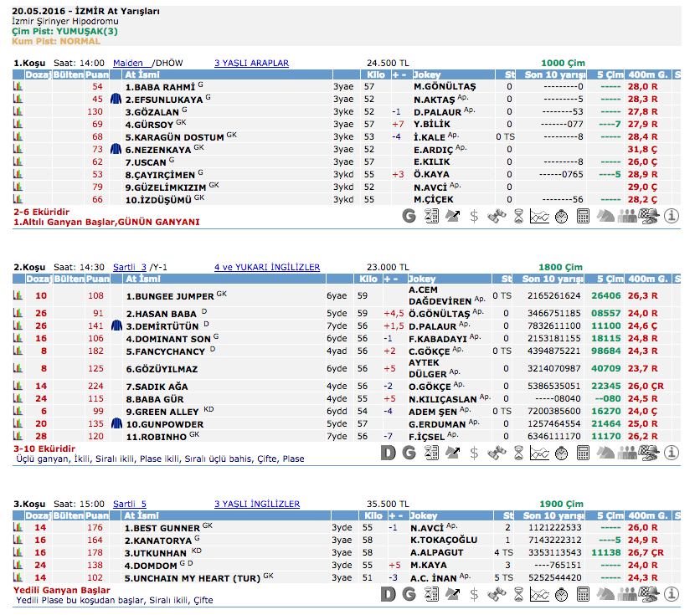
Task: Open the binoculars icon for race 1
Action: (497, 216)
